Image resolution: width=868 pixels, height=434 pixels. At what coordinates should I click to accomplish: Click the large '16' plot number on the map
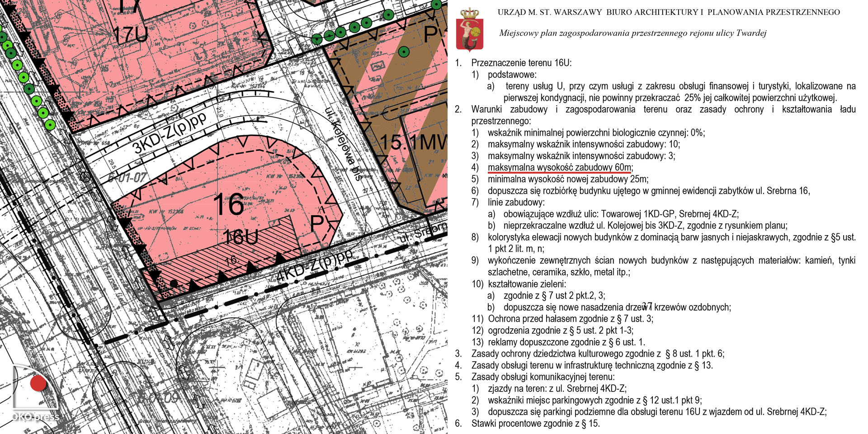click(x=229, y=204)
